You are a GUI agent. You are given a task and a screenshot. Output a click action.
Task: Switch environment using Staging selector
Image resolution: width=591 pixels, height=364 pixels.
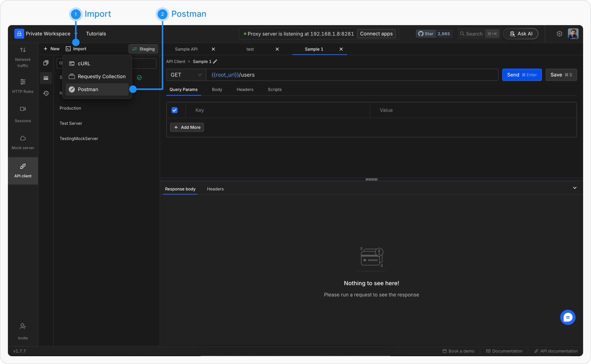pos(143,49)
